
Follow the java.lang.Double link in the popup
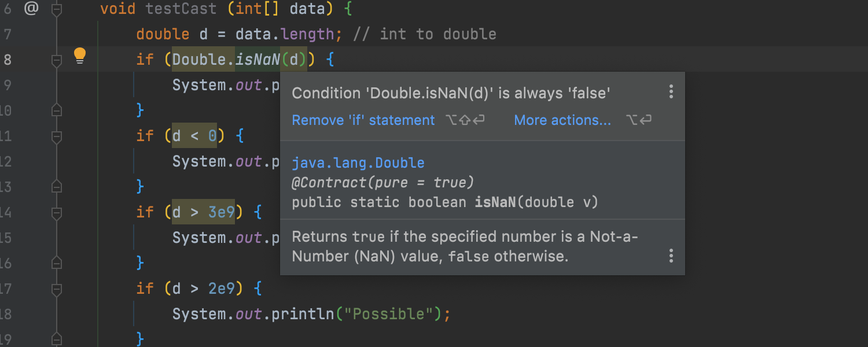(358, 163)
